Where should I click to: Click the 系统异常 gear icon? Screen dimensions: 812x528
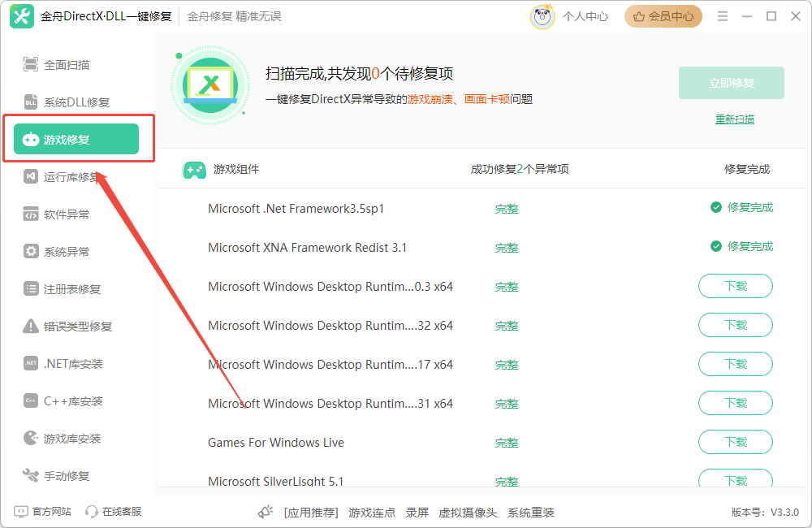31,251
